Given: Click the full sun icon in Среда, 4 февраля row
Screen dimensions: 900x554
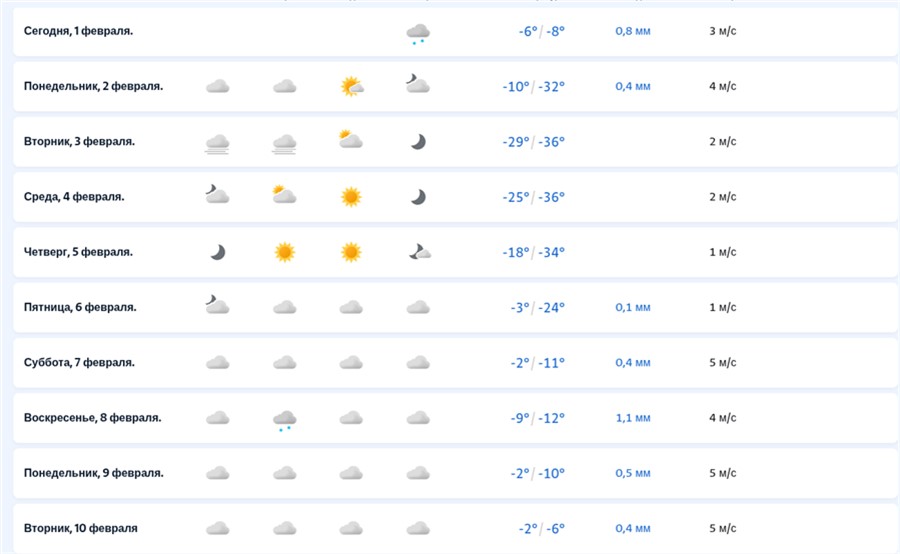Looking at the screenshot, I should 351,197.
